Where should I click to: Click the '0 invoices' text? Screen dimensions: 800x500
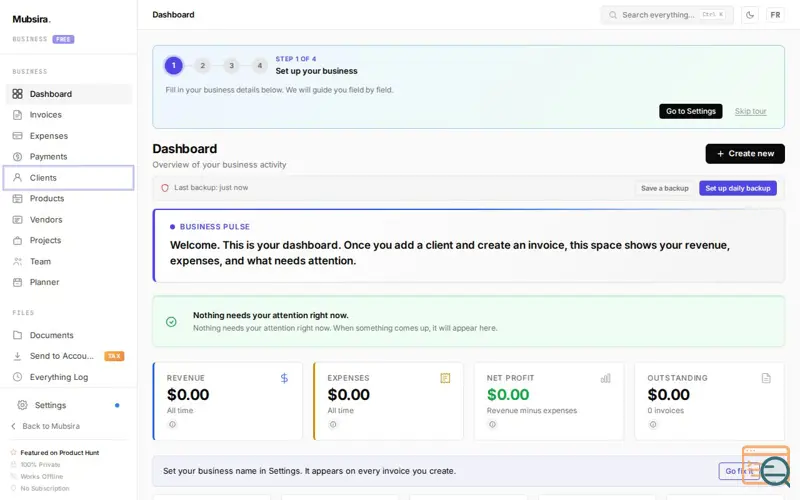[x=666, y=411]
